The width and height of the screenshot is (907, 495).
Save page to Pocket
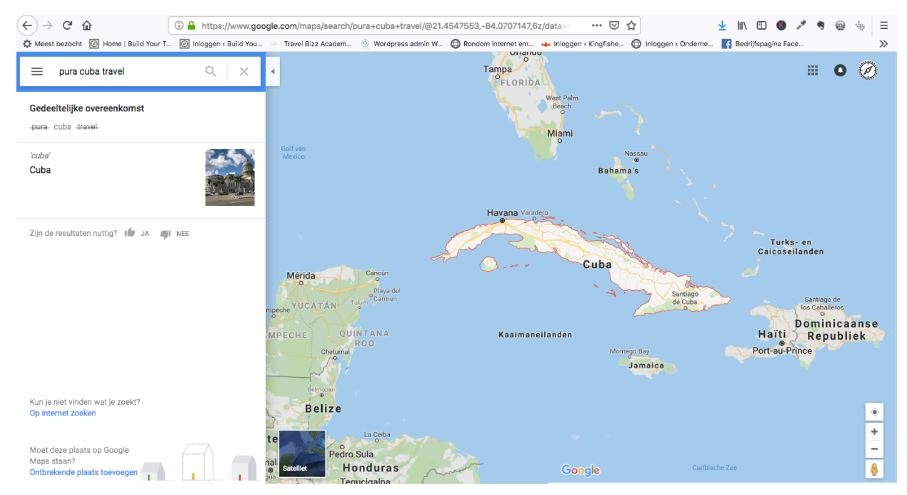(x=614, y=25)
